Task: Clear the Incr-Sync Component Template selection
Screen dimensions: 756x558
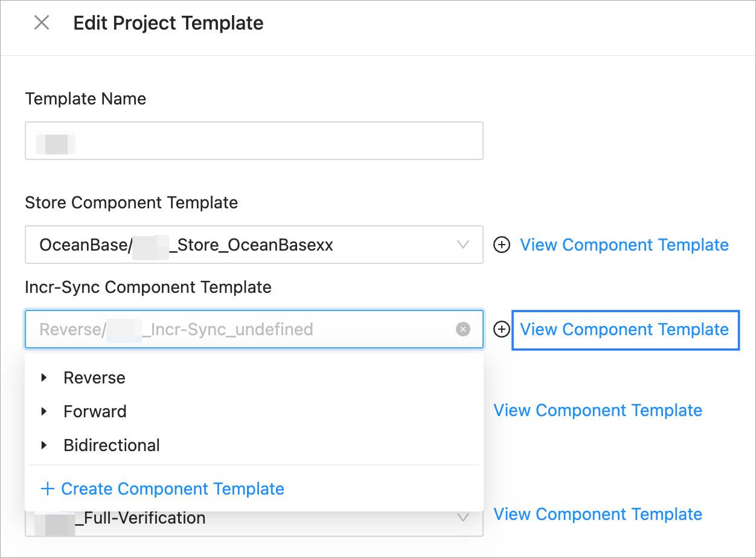Action: [x=463, y=330]
